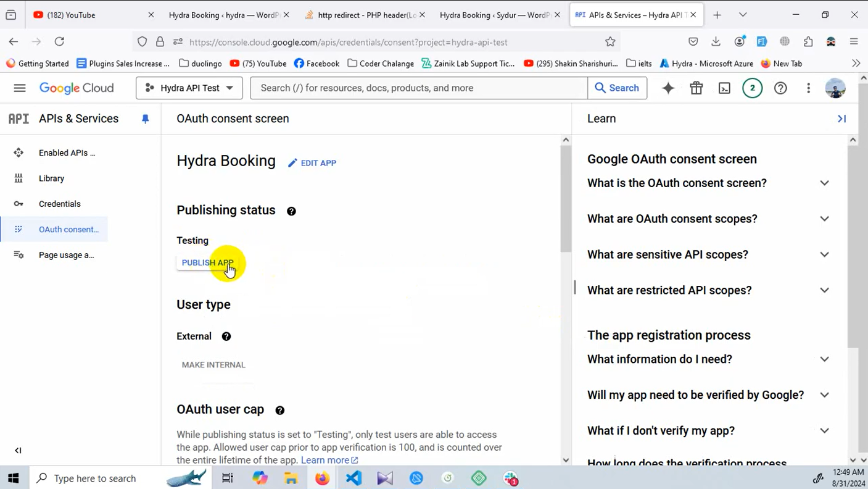The width and height of the screenshot is (868, 489).
Task: Open duolingo bookmark folder
Action: click(200, 63)
